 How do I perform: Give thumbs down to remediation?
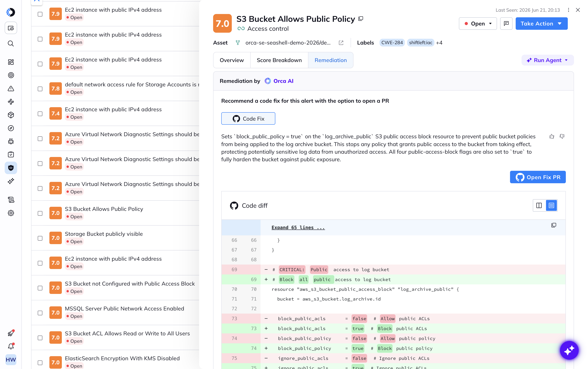(562, 136)
